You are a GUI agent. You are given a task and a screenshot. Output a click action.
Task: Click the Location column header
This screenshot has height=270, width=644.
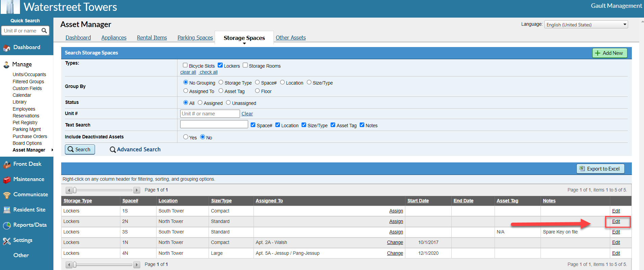click(168, 201)
